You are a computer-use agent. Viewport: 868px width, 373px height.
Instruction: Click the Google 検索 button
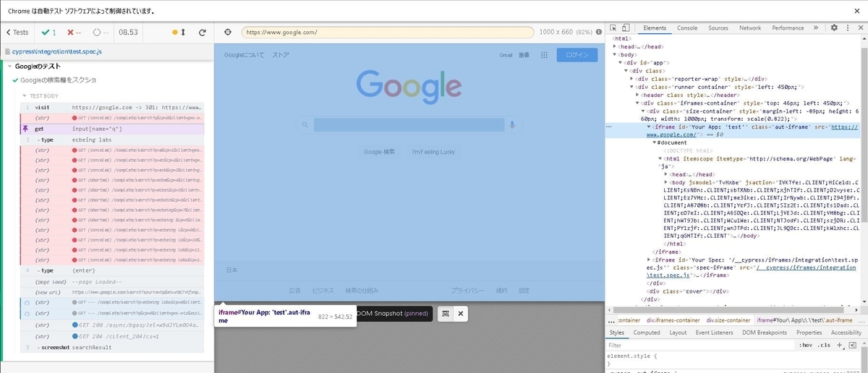point(379,152)
